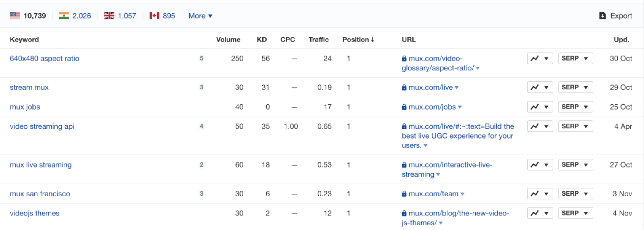The width and height of the screenshot is (644, 230).
Task: Open position history chart for stream mux
Action: 539,87
